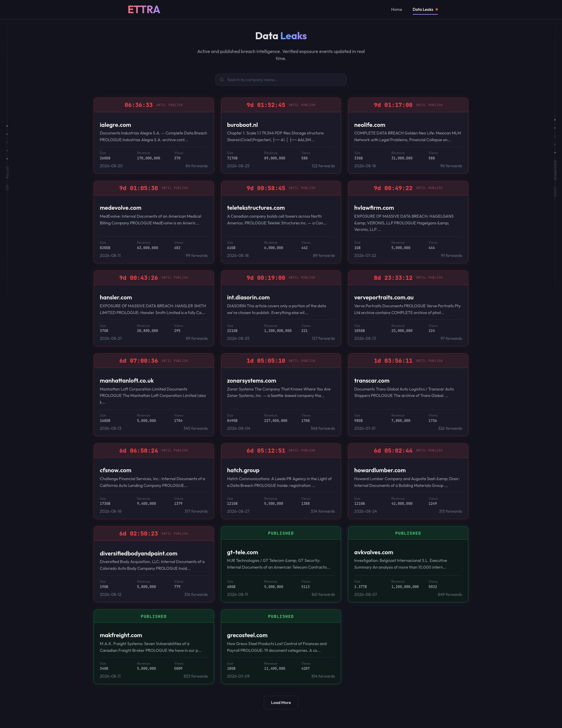562x728 pixels.
Task: Open the medevolve.com leak entry
Action: (154, 222)
